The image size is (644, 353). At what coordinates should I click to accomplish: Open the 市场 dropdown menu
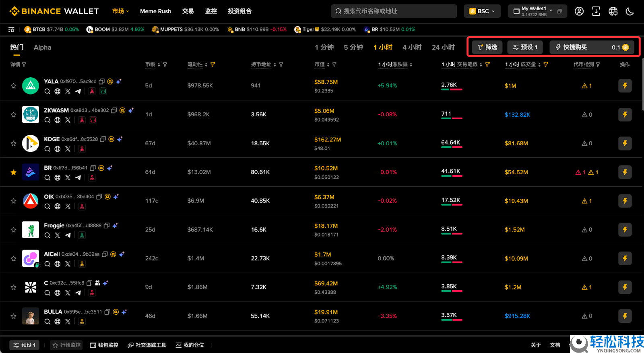(120, 11)
